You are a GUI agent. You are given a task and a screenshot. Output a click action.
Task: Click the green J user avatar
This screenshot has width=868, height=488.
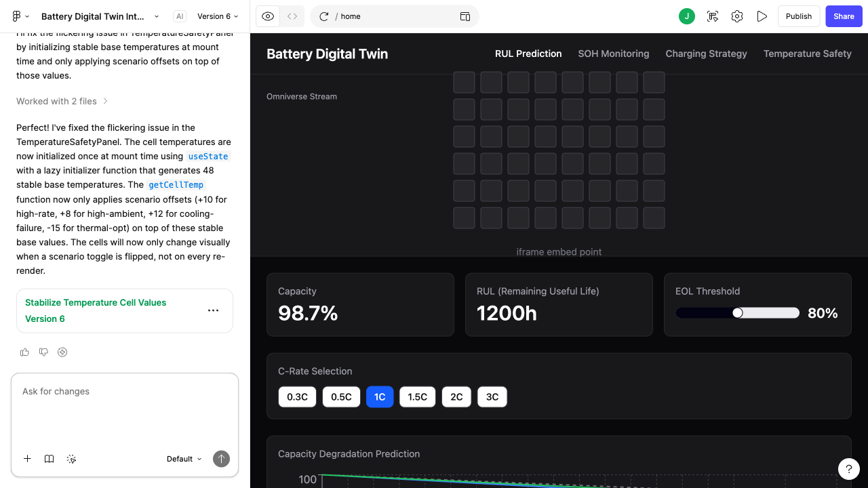click(687, 16)
